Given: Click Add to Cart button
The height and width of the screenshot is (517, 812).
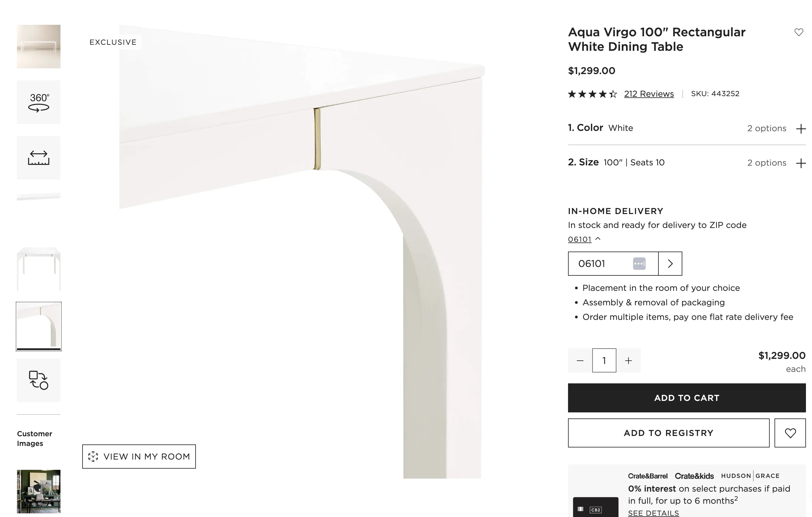Looking at the screenshot, I should pyautogui.click(x=687, y=398).
